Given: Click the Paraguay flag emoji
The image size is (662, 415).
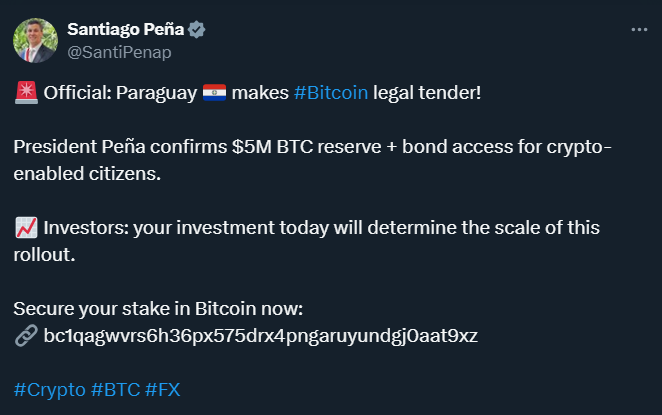Looking at the screenshot, I should pyautogui.click(x=215, y=94).
